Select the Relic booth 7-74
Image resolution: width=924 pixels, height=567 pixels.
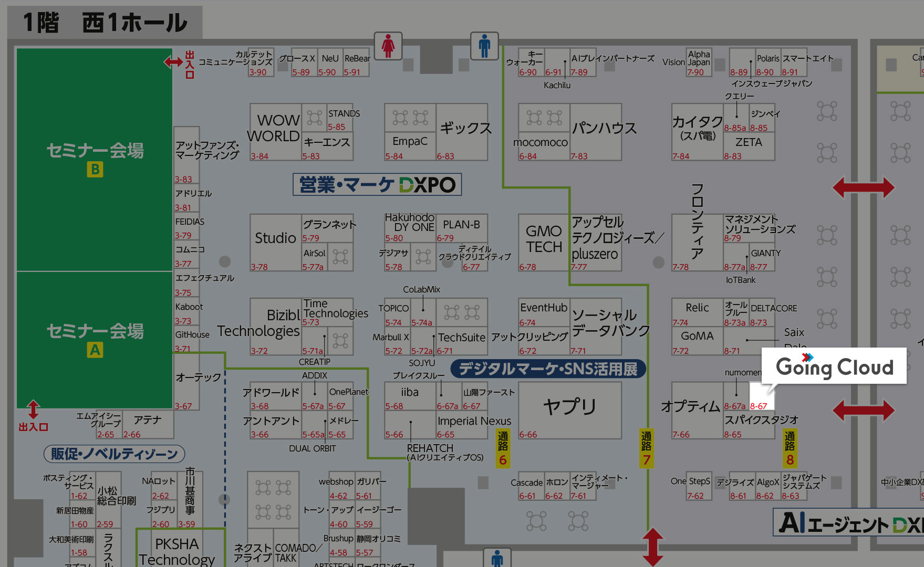coord(698,312)
